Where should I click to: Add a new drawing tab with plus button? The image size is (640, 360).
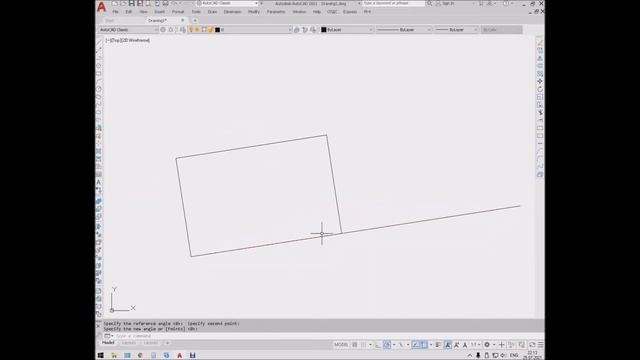[x=195, y=20]
